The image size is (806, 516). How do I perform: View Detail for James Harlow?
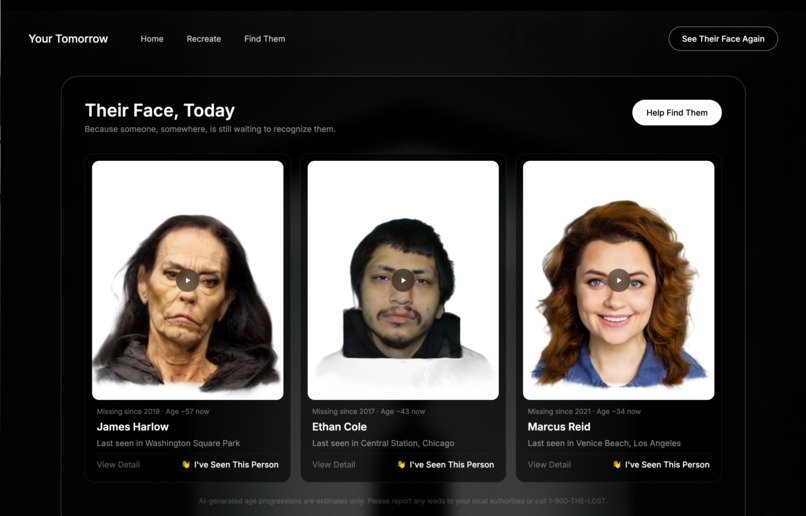click(118, 465)
